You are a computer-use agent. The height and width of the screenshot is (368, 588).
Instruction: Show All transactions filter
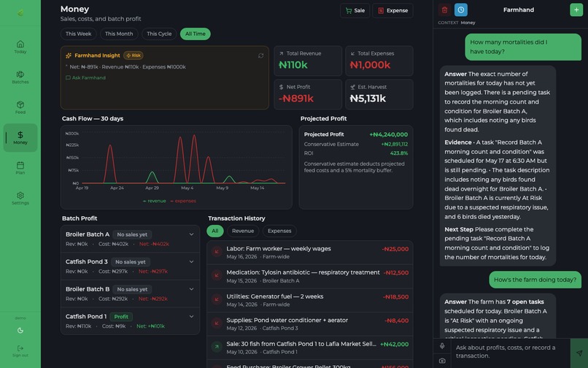(215, 231)
